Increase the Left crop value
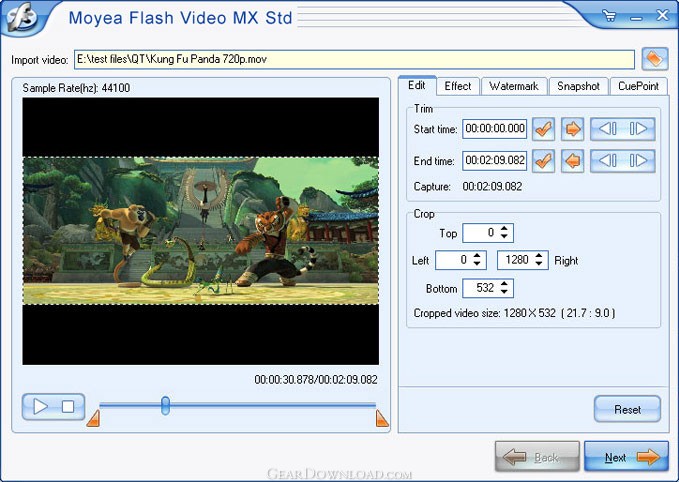The image size is (679, 482). click(477, 256)
